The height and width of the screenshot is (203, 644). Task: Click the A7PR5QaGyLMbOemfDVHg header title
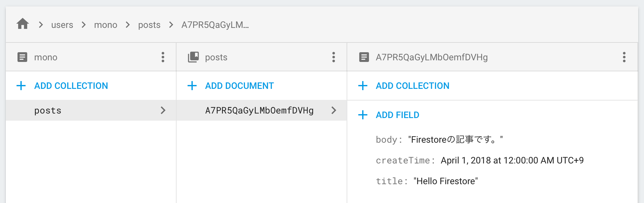click(431, 57)
